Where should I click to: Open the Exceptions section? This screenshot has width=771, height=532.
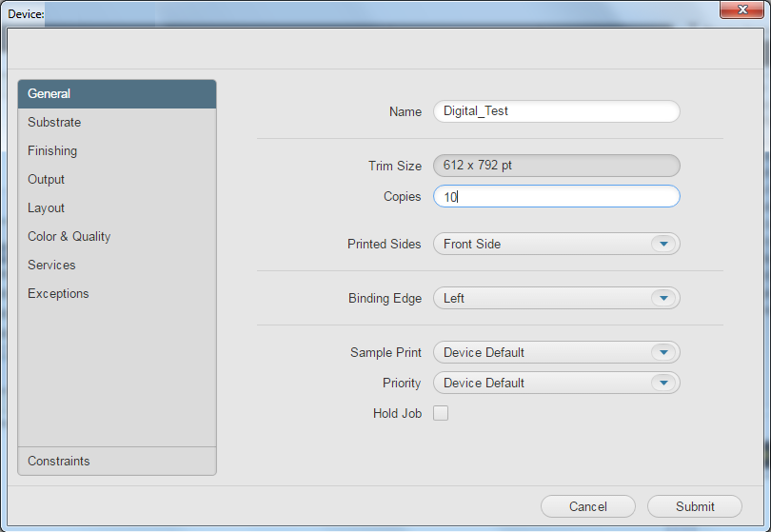(x=117, y=293)
